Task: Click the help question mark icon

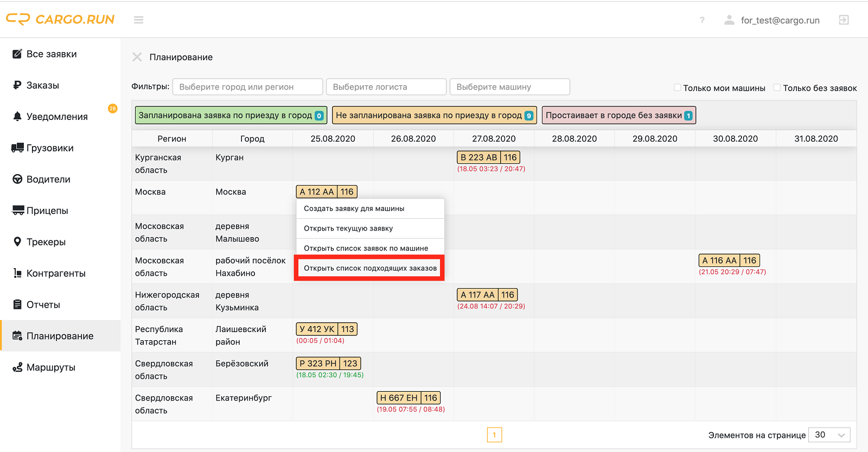Action: [702, 20]
